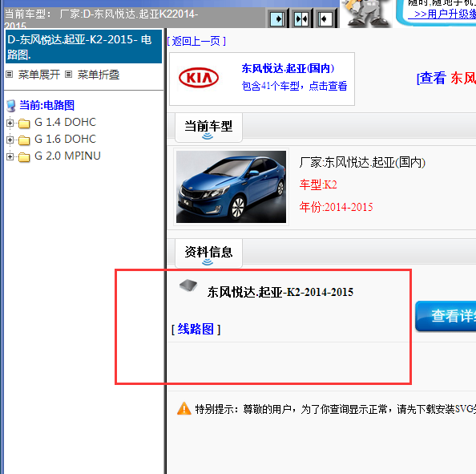The width and height of the screenshot is (476, 474).
Task: Click the gray chip icon beside 东风悦达.起亚-K2-2014-2015
Action: [x=188, y=286]
